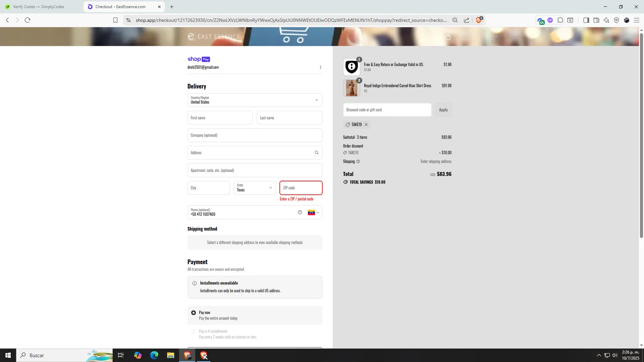Image resolution: width=644 pixels, height=362 pixels.
Task: Show hidden system tray icons
Action: tap(599, 355)
